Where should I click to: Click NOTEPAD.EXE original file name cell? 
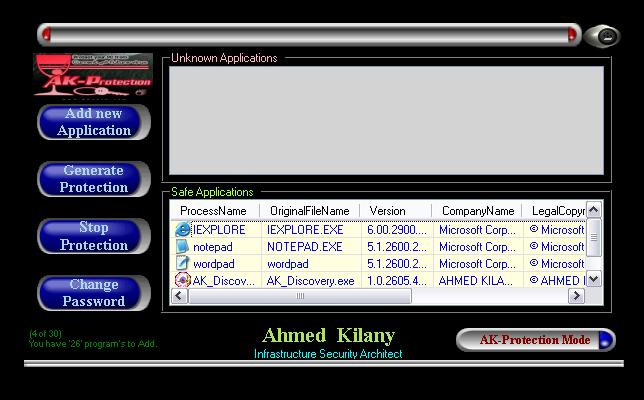coord(304,246)
